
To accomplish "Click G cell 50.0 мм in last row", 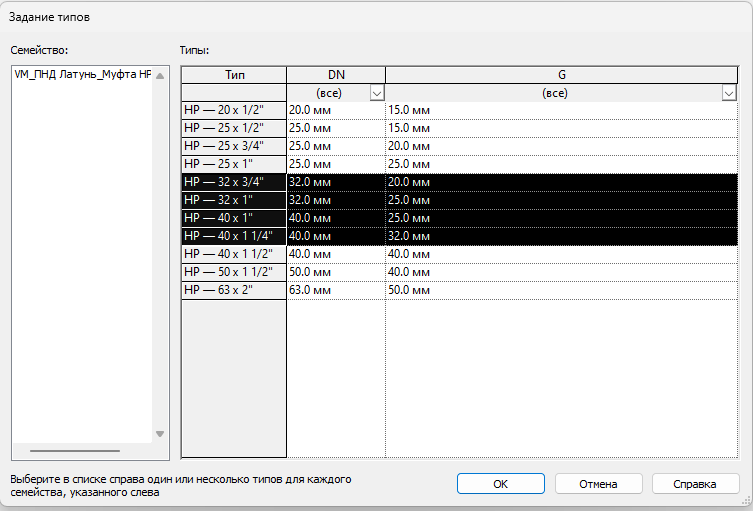I will (x=561, y=290).
